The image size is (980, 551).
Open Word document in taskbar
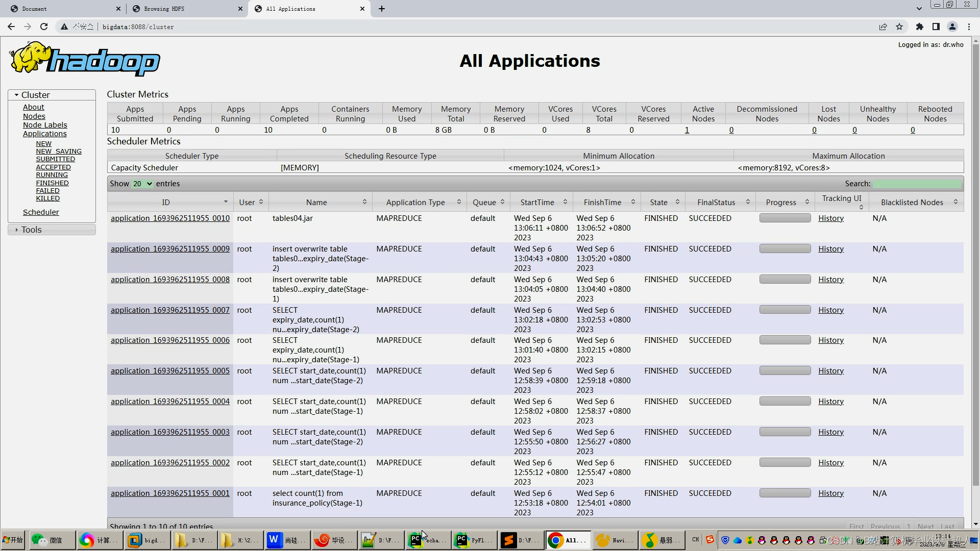(286, 540)
